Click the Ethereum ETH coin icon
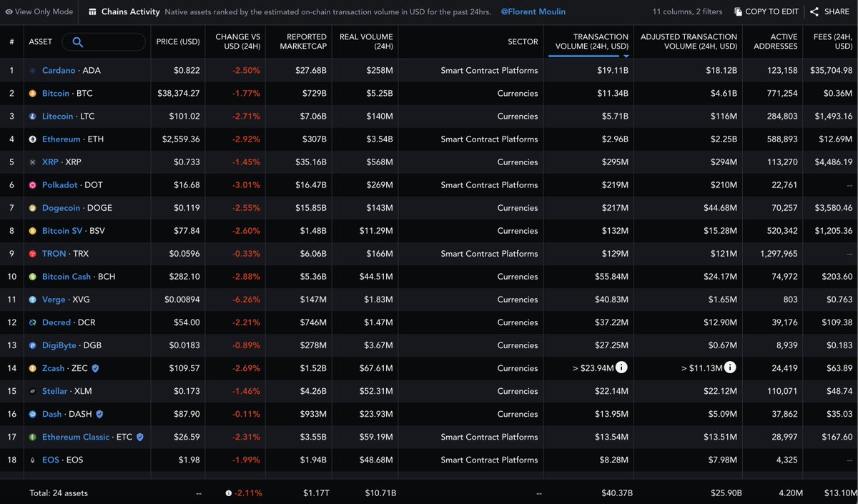The height and width of the screenshot is (504, 858). click(x=32, y=139)
